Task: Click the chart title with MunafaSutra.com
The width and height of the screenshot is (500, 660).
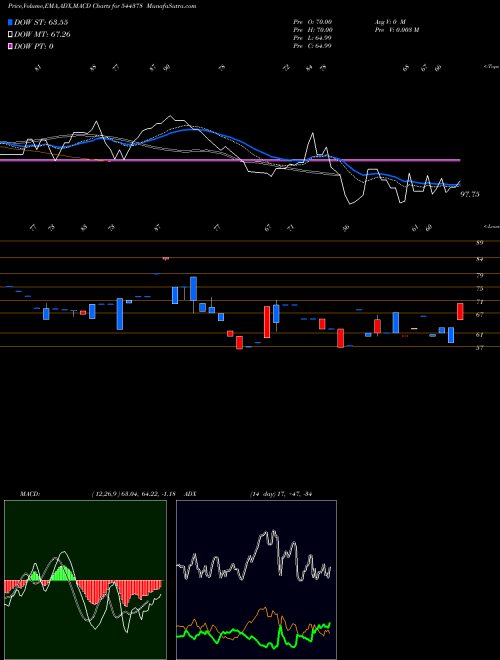Action: pyautogui.click(x=102, y=6)
